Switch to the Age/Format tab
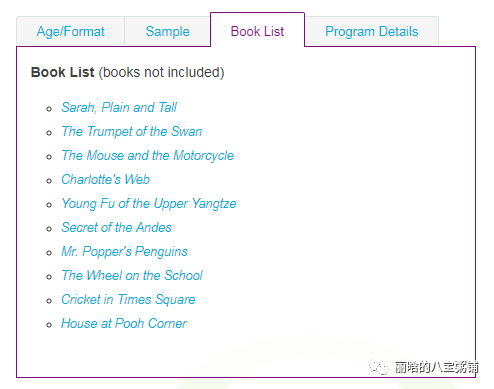Viewport: 494px width, 389px height. (x=70, y=31)
